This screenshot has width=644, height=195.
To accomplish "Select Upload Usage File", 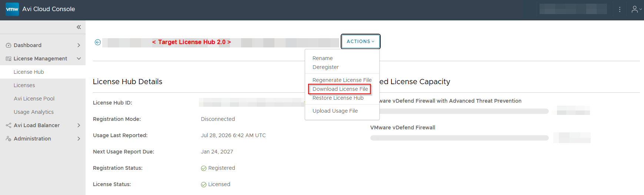I will [335, 111].
